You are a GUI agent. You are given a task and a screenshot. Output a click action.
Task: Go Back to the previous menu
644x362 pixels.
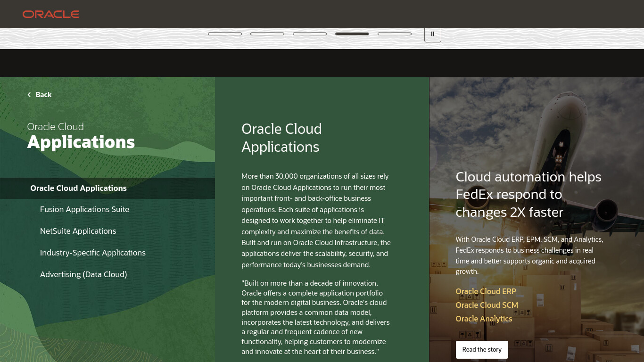click(x=40, y=95)
